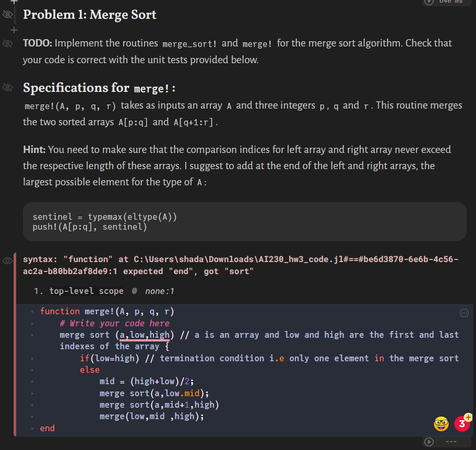
Task: Place cursor on 'if(low=high)' line
Action: pyautogui.click(x=269, y=358)
